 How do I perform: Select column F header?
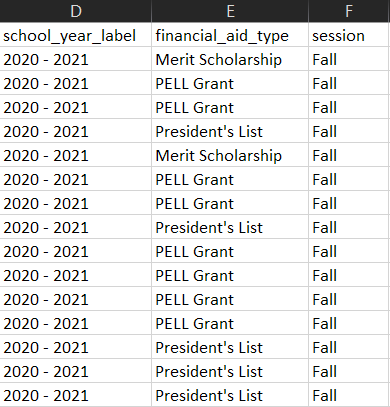tap(349, 11)
